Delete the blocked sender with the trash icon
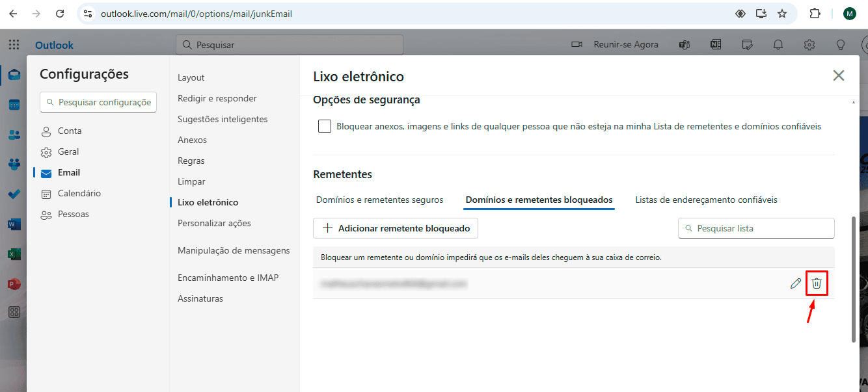Screen dimensions: 868x392 817,283
